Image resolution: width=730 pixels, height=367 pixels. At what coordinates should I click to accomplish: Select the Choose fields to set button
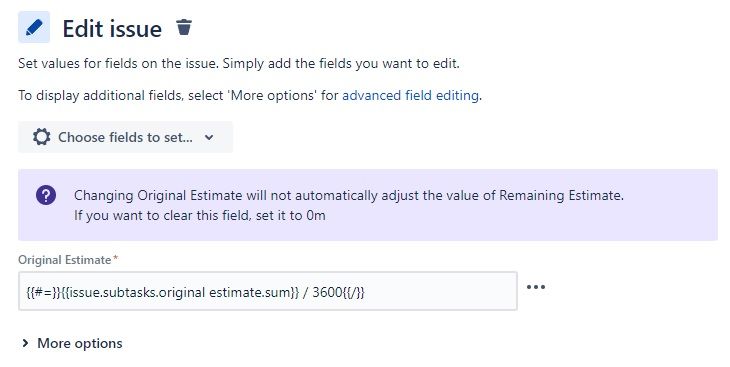click(125, 137)
